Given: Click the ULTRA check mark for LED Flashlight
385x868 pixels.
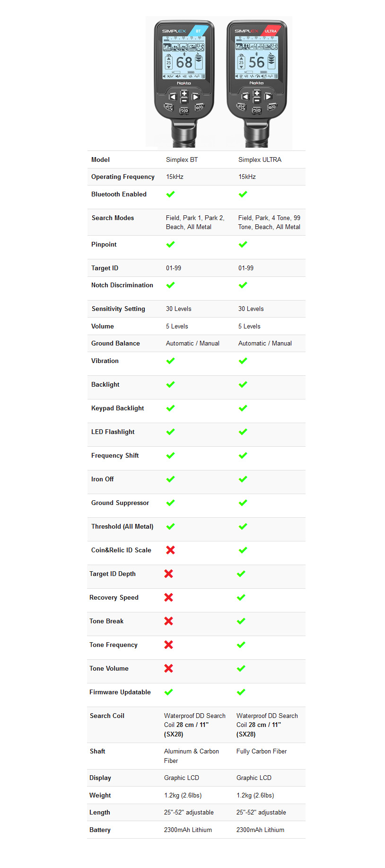Looking at the screenshot, I should (243, 432).
